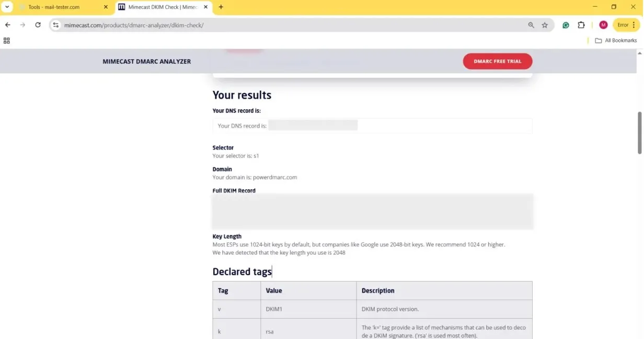The width and height of the screenshot is (644, 339).
Task: Switch to the Tools - mail-tester.com tab
Action: [57, 7]
